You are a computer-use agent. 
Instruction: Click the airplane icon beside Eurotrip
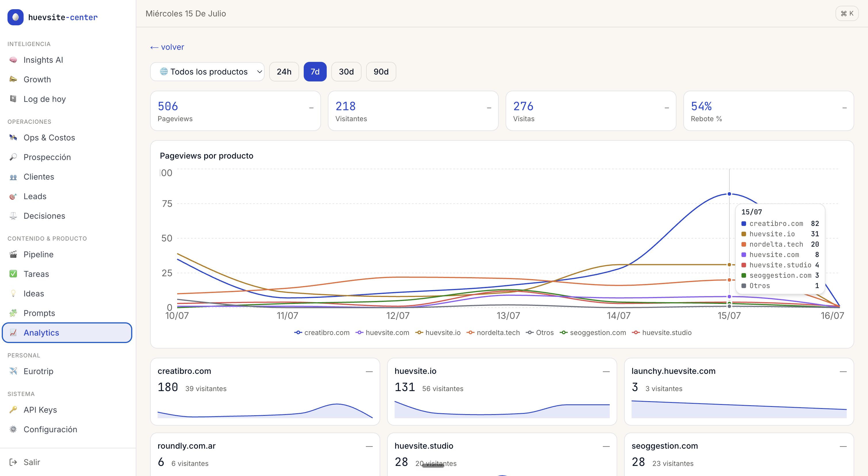click(x=13, y=371)
